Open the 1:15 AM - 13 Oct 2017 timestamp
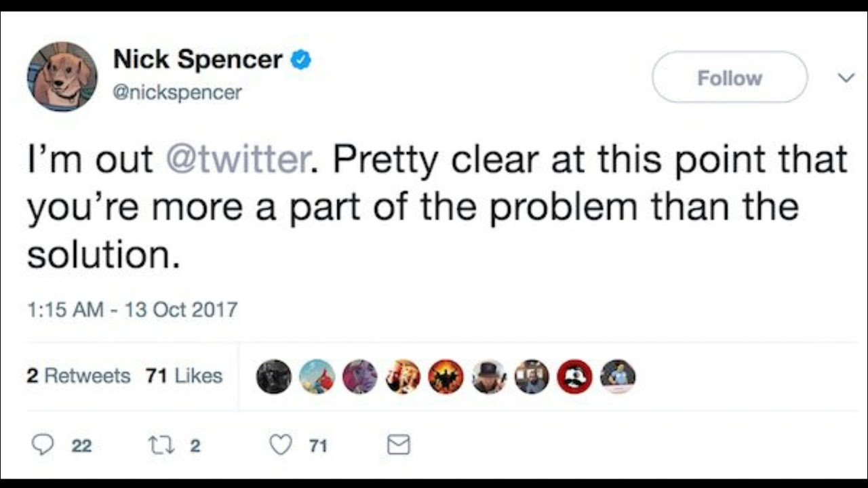868x488 pixels. (132, 310)
